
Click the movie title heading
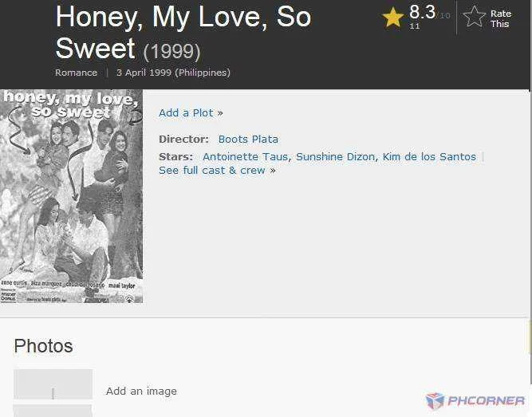(x=183, y=33)
